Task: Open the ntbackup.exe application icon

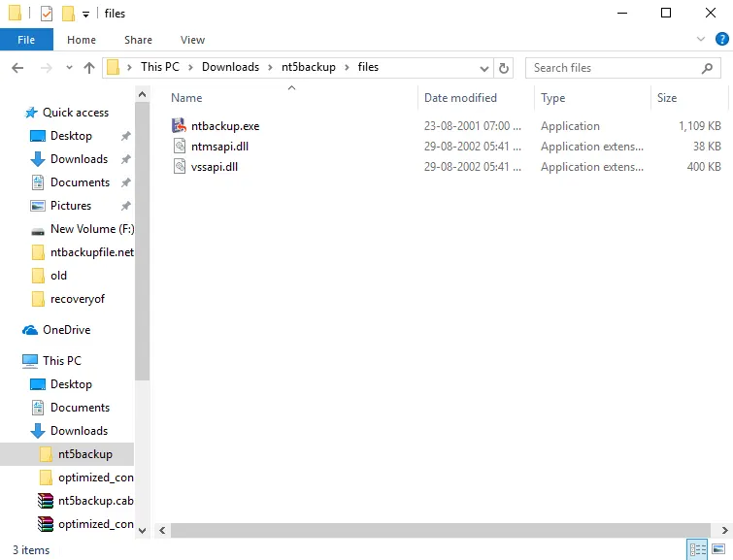Action: pyautogui.click(x=179, y=126)
